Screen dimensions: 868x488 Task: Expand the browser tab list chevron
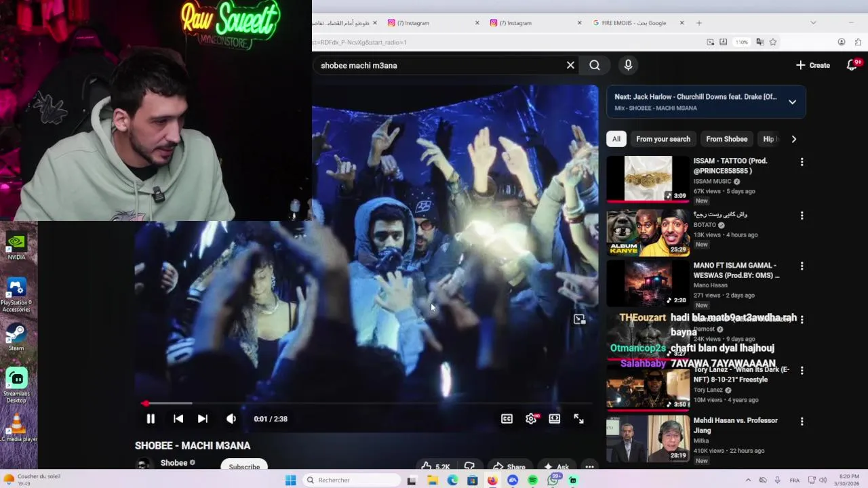click(813, 23)
